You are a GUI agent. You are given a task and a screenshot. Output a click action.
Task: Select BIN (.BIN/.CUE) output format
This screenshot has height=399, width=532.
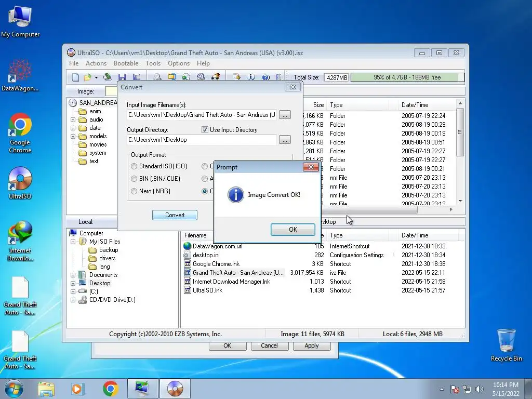(134, 179)
